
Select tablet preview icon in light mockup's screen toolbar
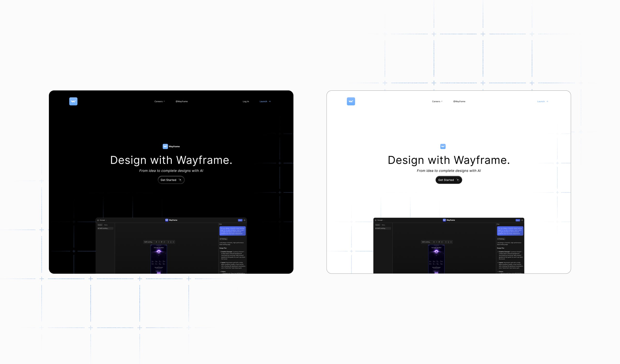(449, 242)
